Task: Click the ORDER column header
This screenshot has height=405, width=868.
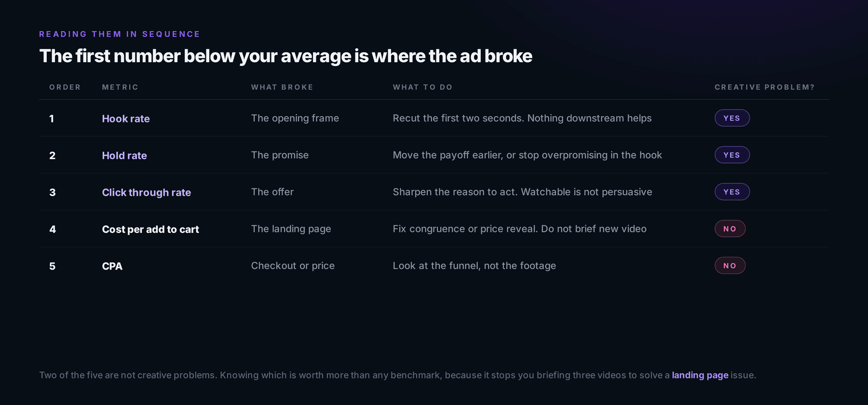Action: tap(65, 87)
